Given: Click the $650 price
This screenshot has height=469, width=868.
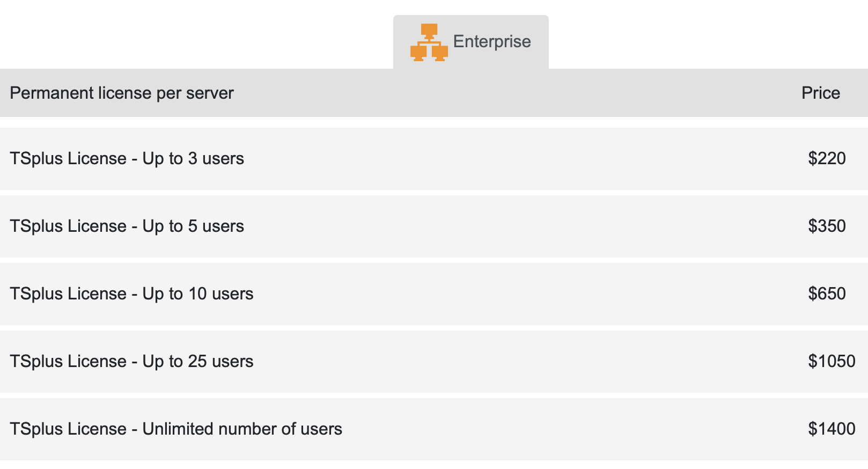Looking at the screenshot, I should 827,294.
